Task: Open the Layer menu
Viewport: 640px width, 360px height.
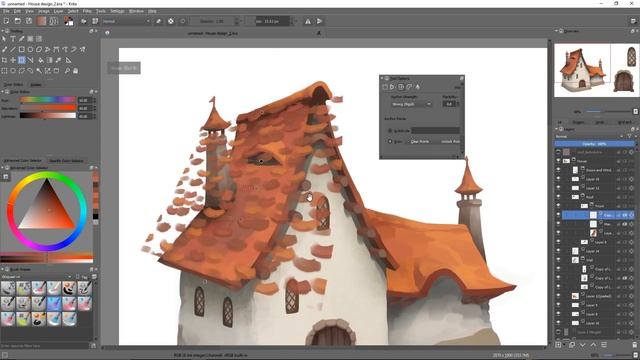Action: coord(58,11)
